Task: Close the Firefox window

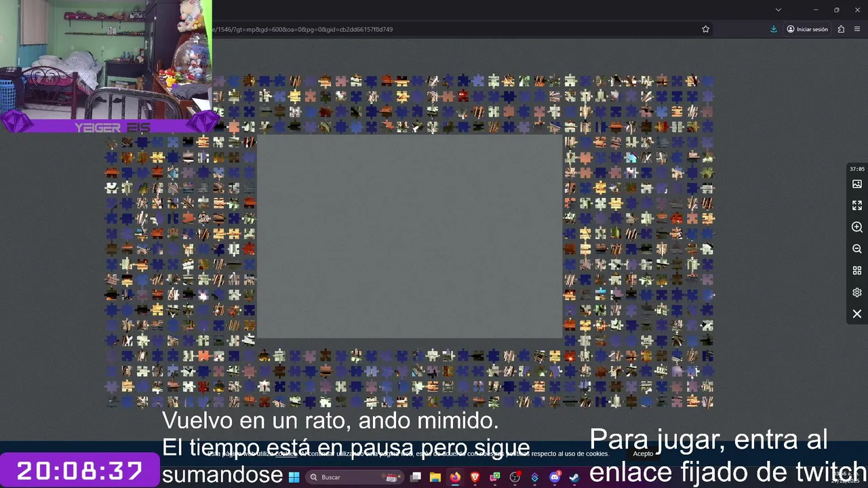Action: 857,9
